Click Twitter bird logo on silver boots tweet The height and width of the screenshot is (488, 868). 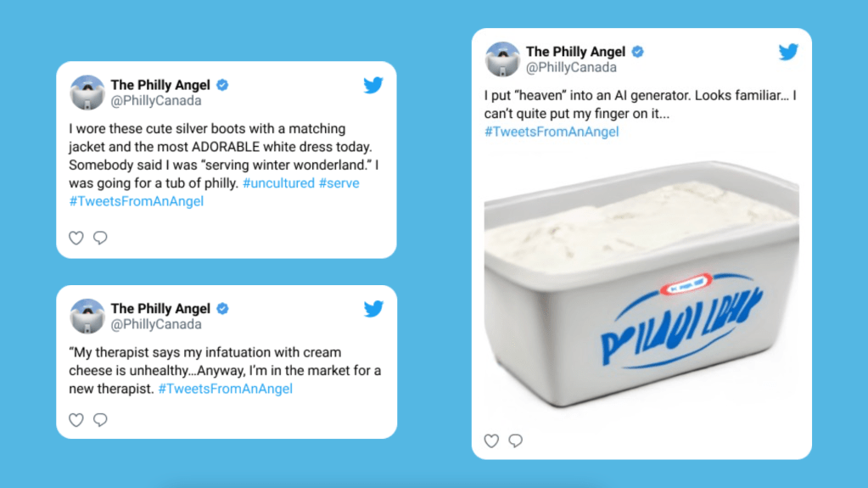coord(373,86)
